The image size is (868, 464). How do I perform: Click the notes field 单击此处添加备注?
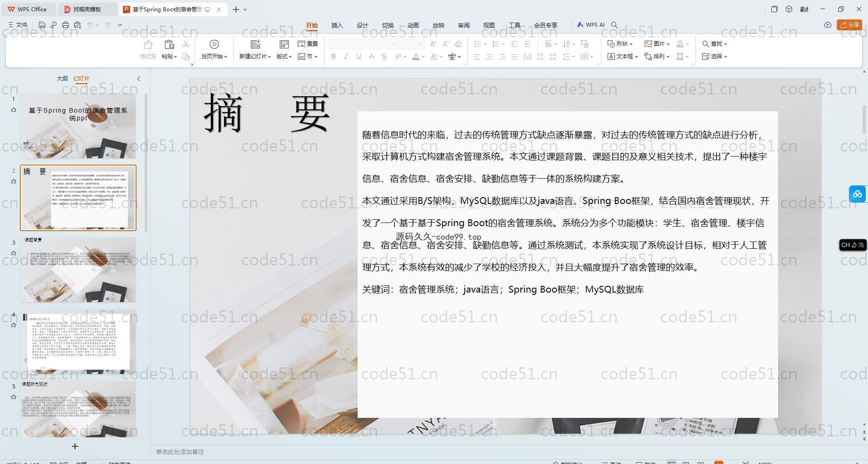click(x=180, y=452)
